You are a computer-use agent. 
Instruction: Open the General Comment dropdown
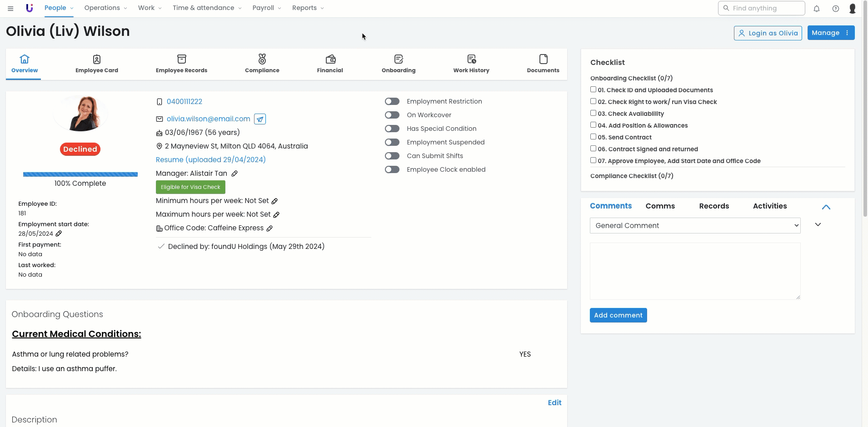695,226
